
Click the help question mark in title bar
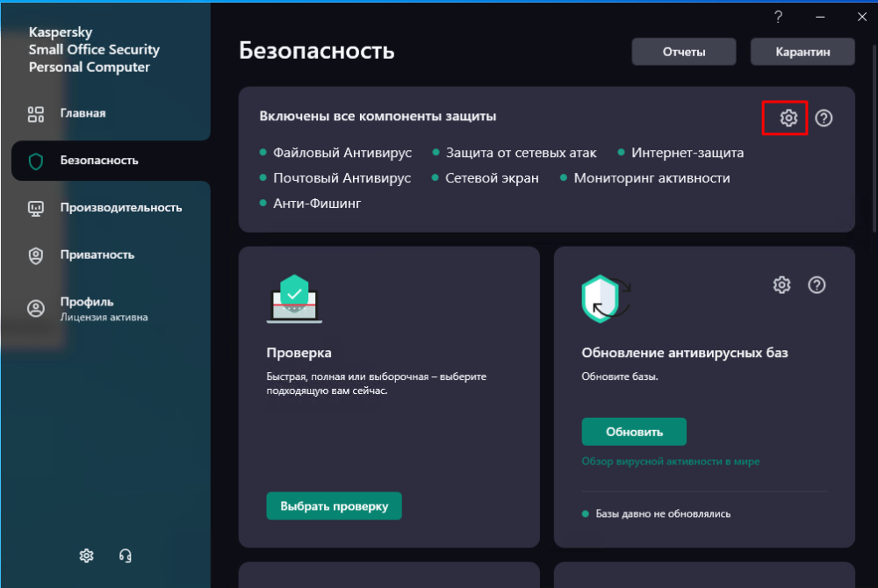click(x=778, y=17)
